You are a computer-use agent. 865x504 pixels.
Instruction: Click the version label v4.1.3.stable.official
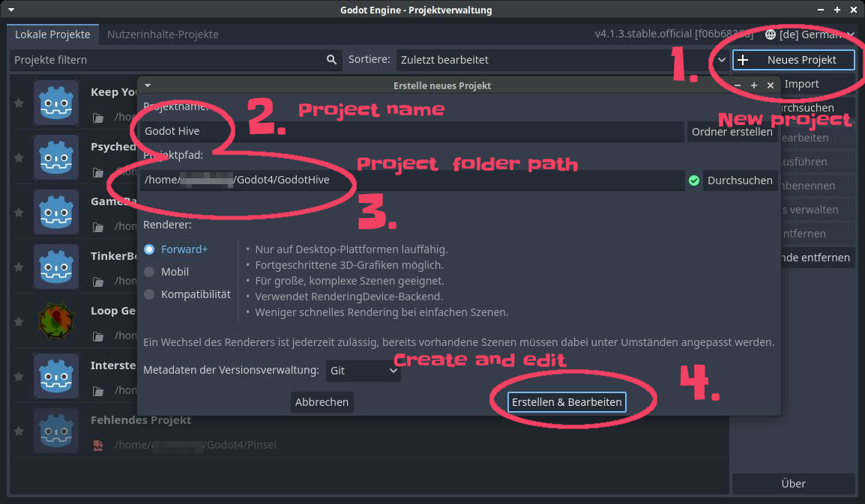(x=674, y=34)
